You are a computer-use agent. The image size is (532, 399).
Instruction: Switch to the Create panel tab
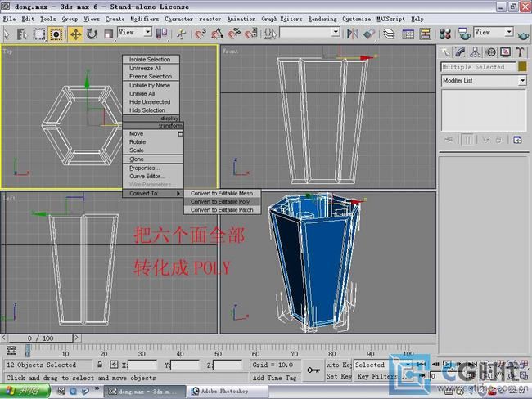445,52
